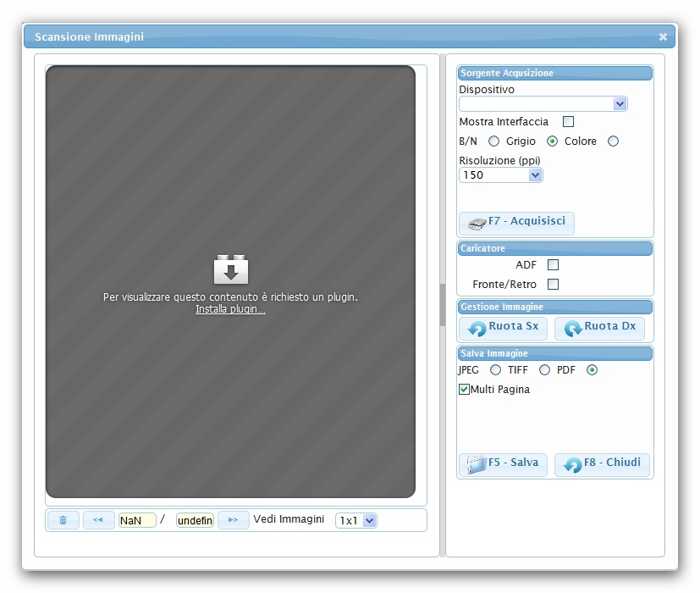Screen dimensions: 700x593
Task: Expand the Risoluzione ppi dropdown
Action: point(500,175)
